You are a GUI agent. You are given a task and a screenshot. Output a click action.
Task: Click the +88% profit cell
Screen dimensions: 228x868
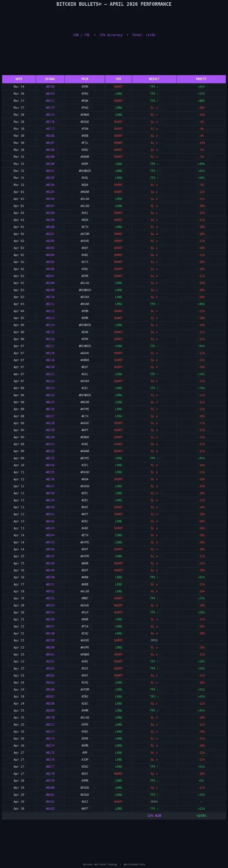[201, 101]
